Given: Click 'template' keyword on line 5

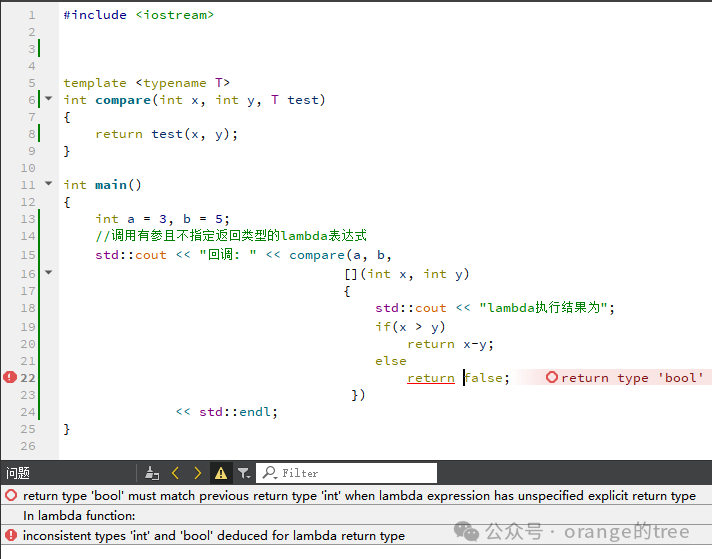Looking at the screenshot, I should pos(95,83).
